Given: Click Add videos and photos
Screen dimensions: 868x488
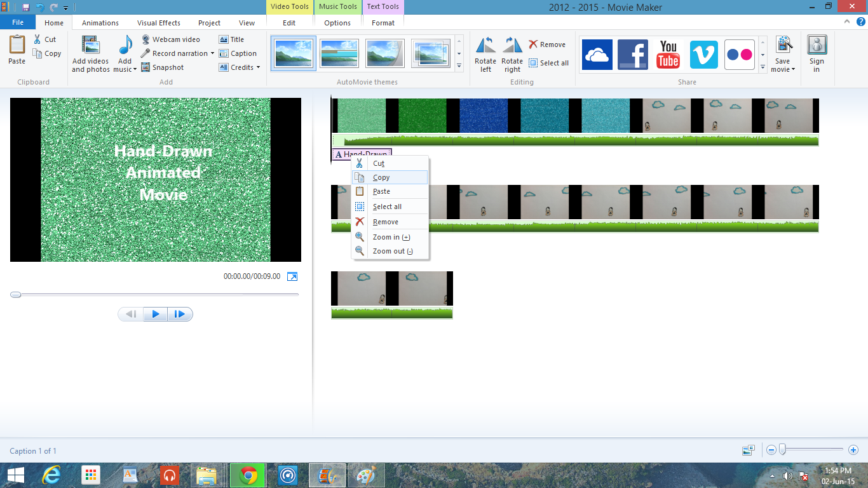Looking at the screenshot, I should [91, 54].
